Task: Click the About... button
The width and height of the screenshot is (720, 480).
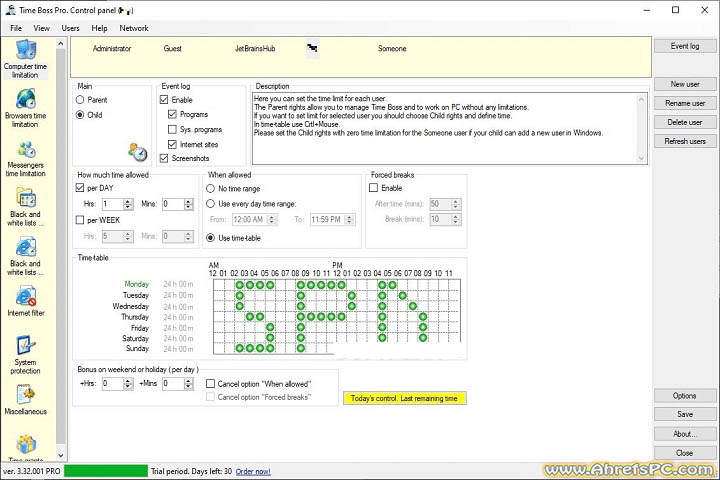Action: [x=685, y=434]
